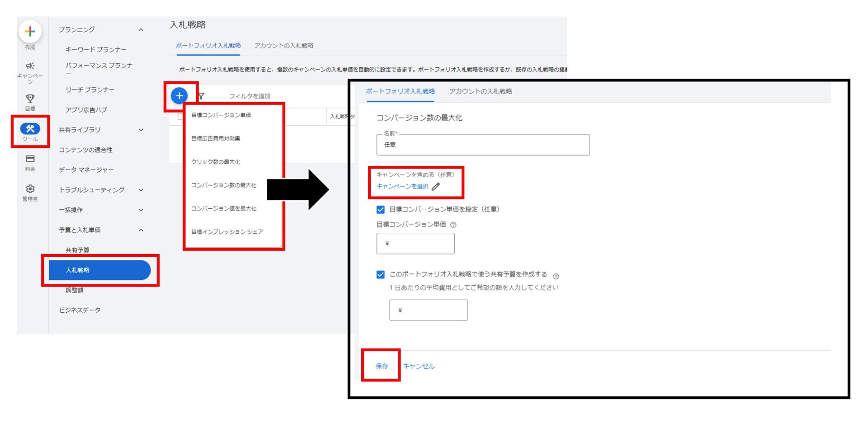Image resolution: width=868 pixels, height=424 pixels.
Task: Select 入札戦略 in the sidebar
Action: point(99,270)
